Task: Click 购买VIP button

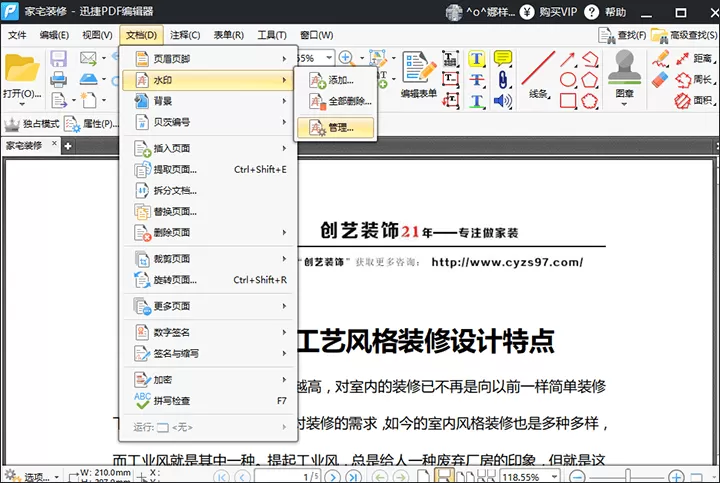Action: coord(549,12)
